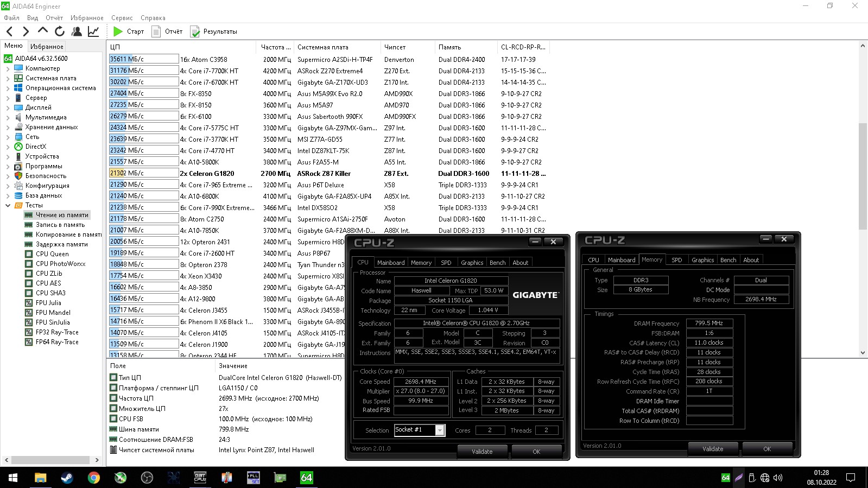Click the refresh toolbar icon
The height and width of the screenshot is (488, 868).
pyautogui.click(x=60, y=31)
